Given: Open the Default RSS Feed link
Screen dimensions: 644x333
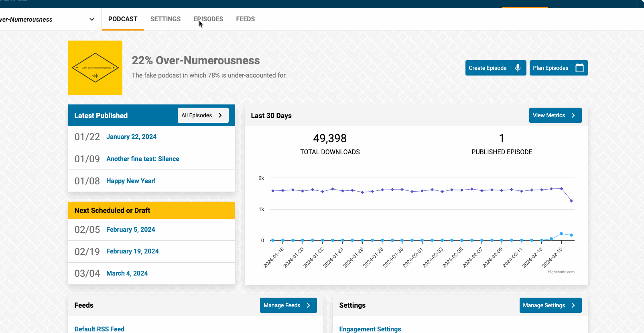Looking at the screenshot, I should point(99,329).
